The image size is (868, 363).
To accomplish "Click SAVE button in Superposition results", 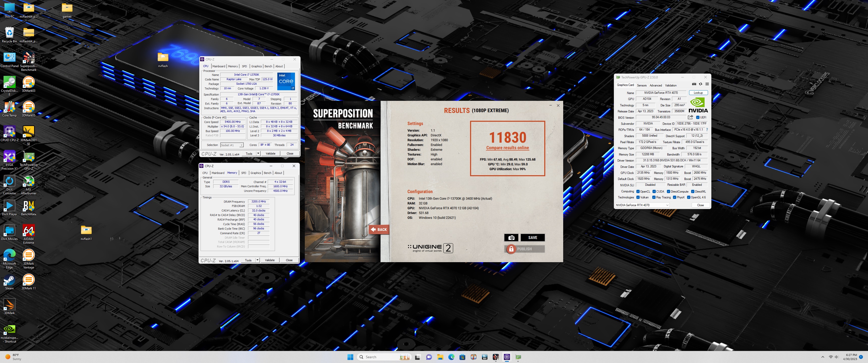I will tap(532, 238).
